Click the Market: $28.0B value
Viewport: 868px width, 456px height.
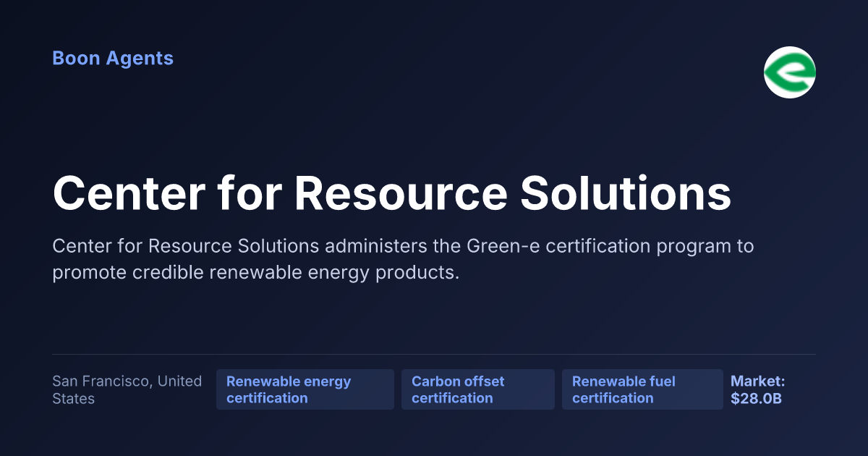[758, 389]
